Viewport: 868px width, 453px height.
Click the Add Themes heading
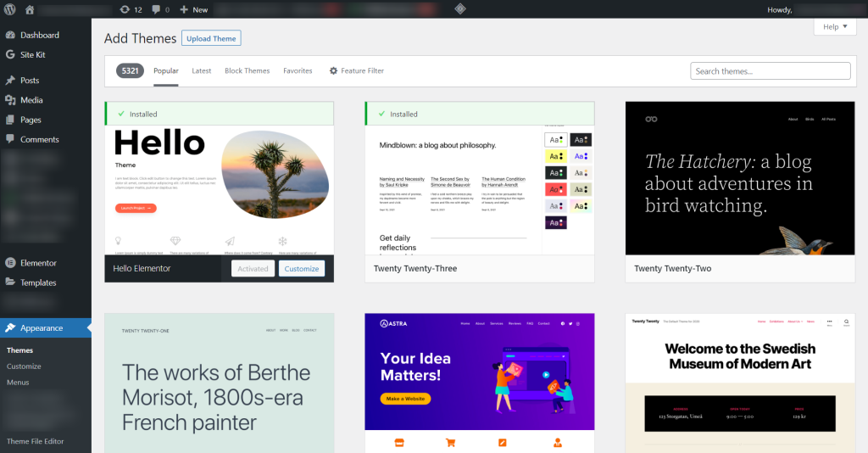click(x=140, y=38)
